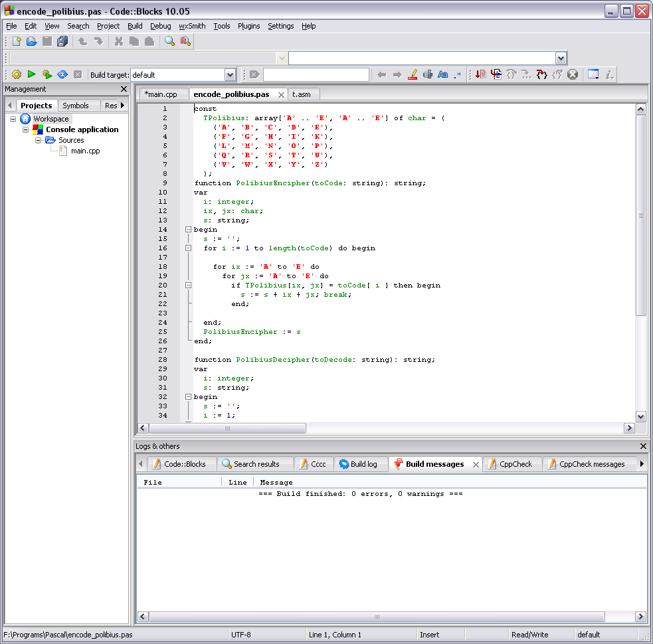Click the Build gear icon
653x644 pixels.
17,75
